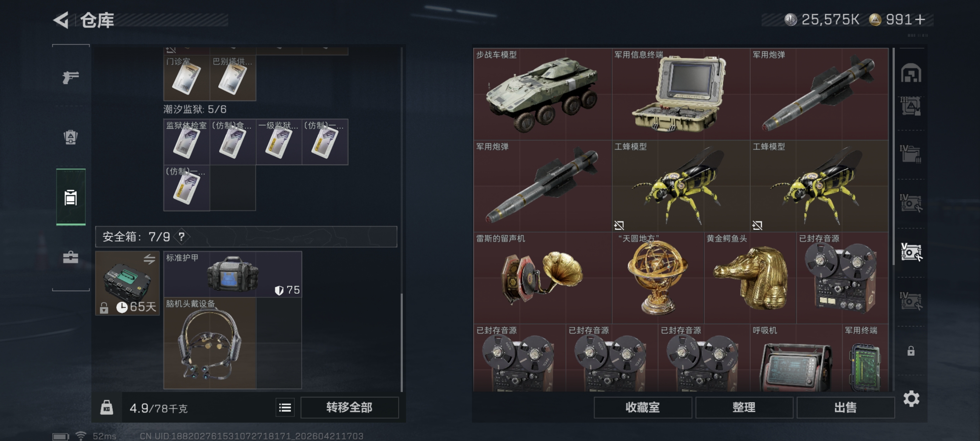Click the left inventory panel scrollbar
Viewport: 980px width, 441px height.
(402, 219)
